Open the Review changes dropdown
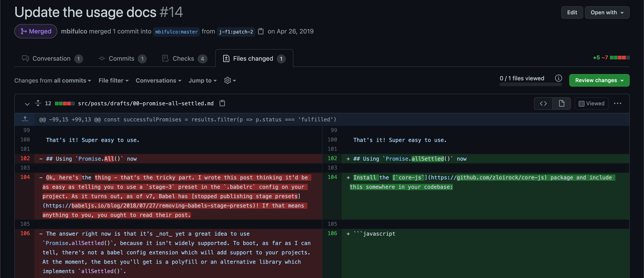 [599, 80]
